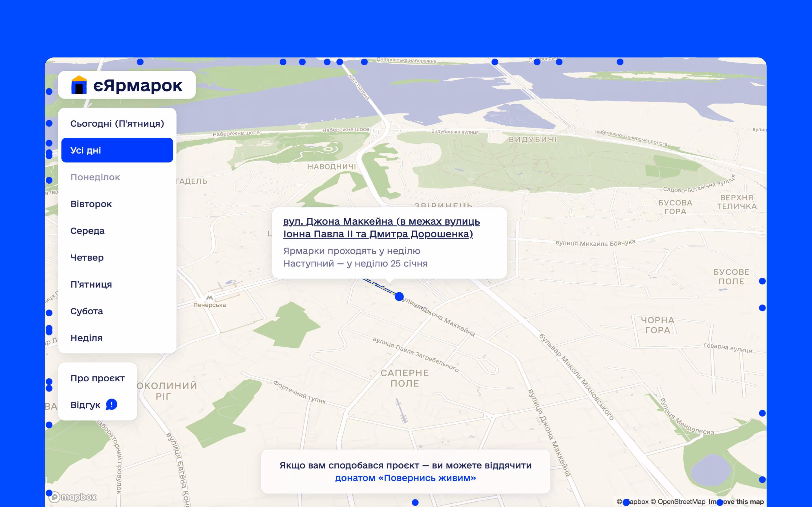Select the Сьогодні (П'ятниця) filter
The width and height of the screenshot is (812, 507).
click(117, 124)
